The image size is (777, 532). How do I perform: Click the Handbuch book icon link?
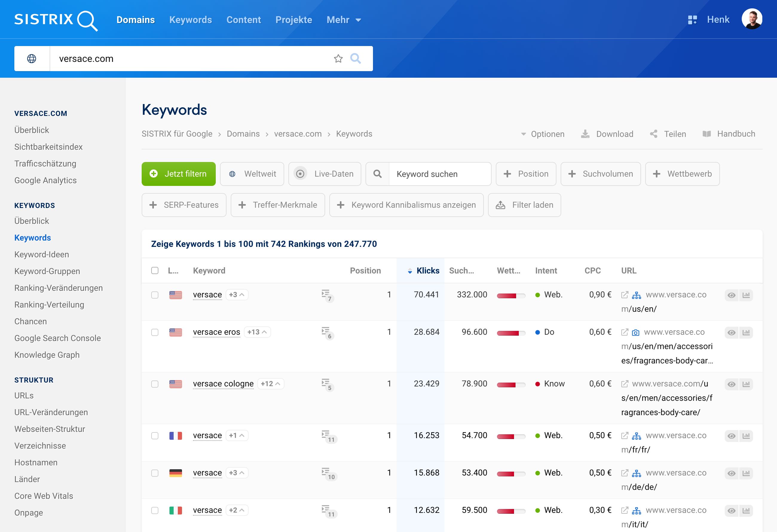[x=729, y=134]
